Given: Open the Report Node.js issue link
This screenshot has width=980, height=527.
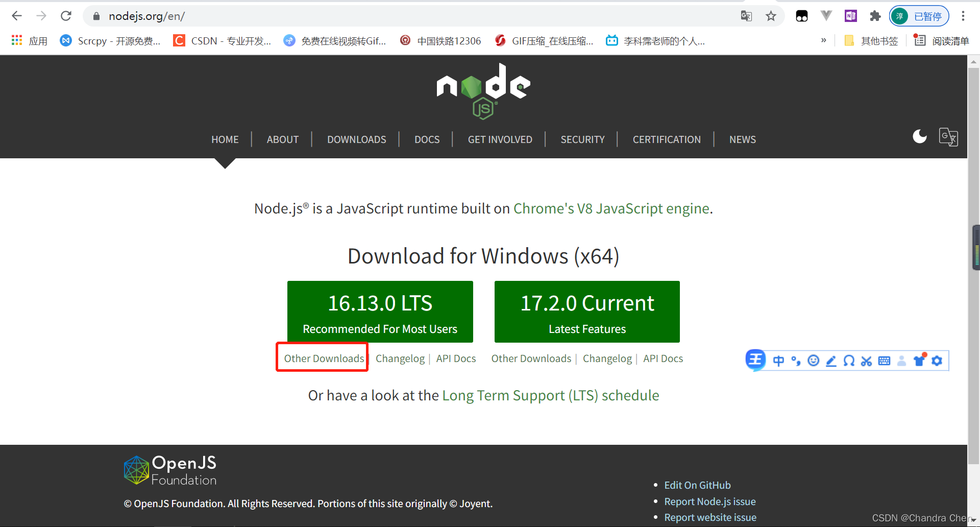Looking at the screenshot, I should click(710, 501).
